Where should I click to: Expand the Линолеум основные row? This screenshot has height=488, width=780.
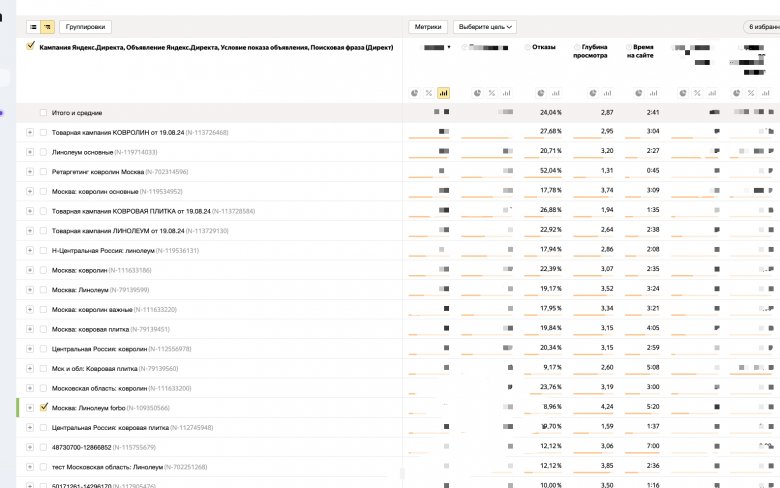click(29, 152)
